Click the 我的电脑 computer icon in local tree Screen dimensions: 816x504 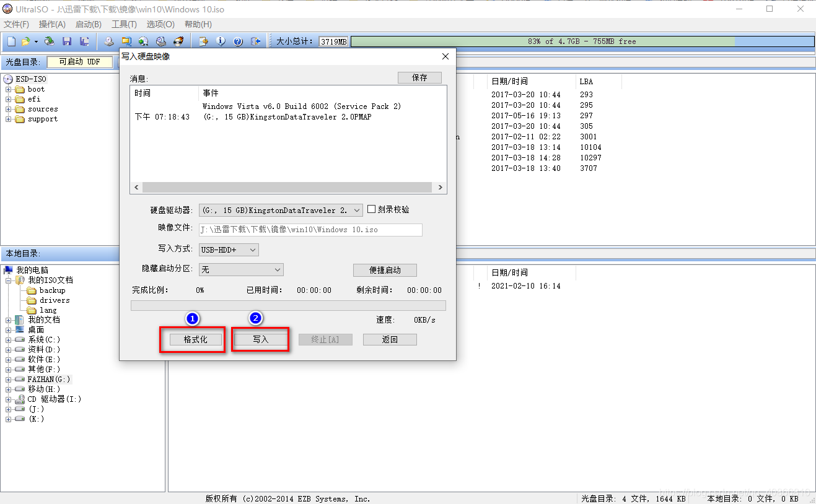pos(9,270)
